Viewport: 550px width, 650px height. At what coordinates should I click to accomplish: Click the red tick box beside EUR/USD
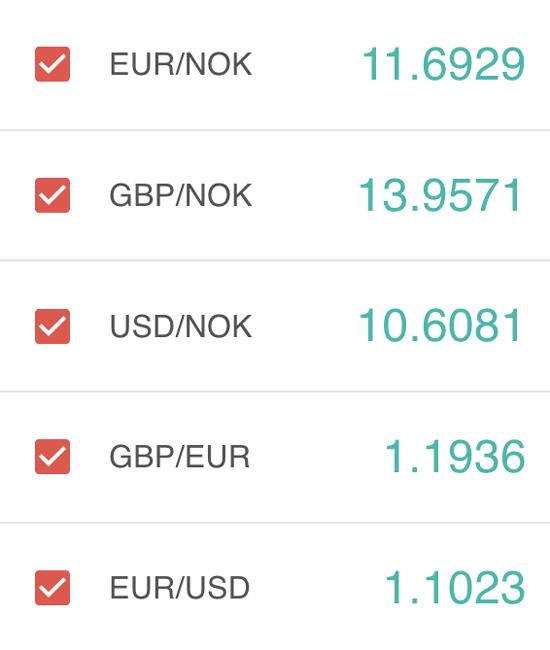click(52, 587)
